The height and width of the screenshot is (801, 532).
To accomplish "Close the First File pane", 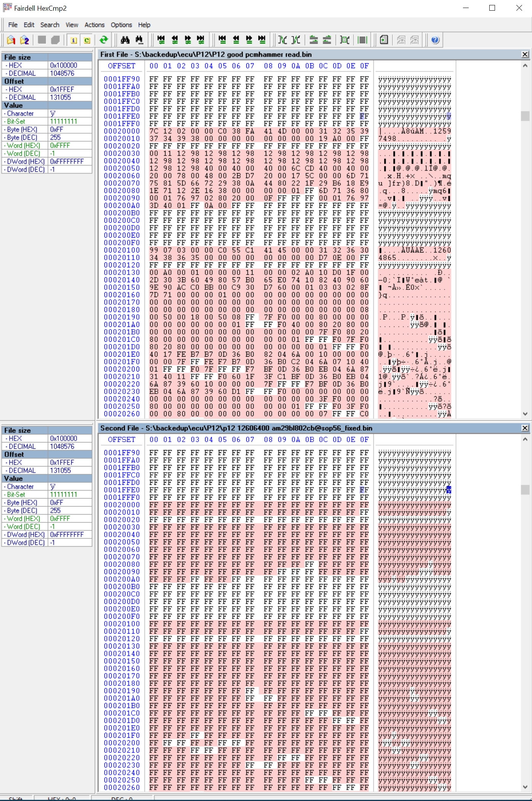I will [525, 55].
